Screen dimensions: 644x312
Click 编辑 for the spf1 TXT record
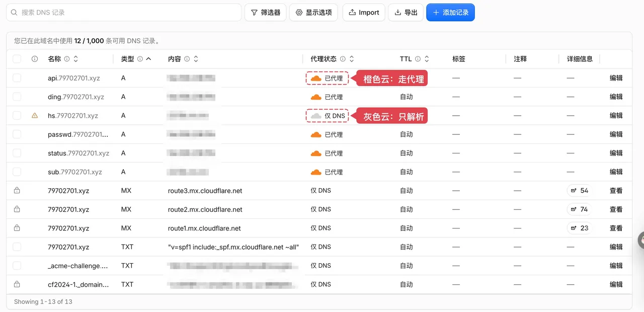point(616,247)
